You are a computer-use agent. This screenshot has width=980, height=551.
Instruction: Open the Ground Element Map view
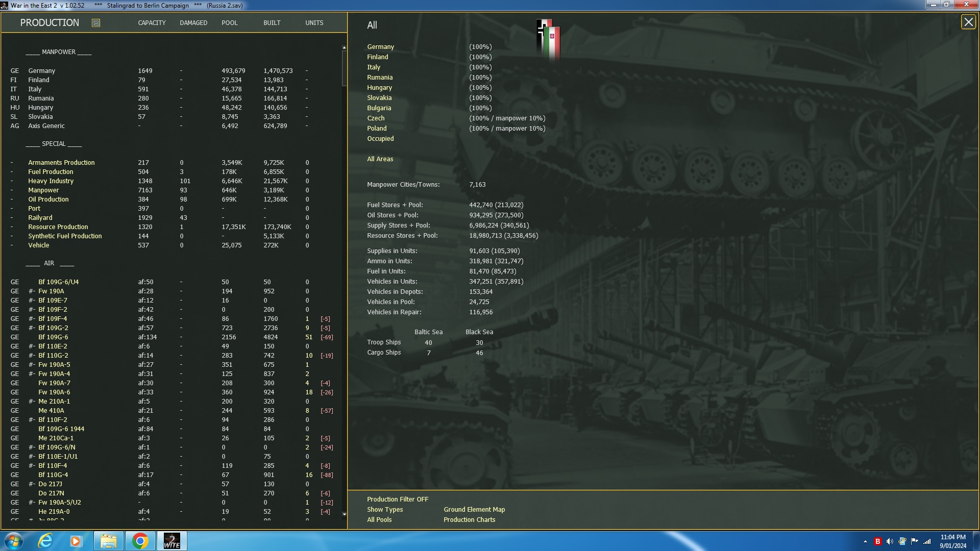[x=474, y=509]
